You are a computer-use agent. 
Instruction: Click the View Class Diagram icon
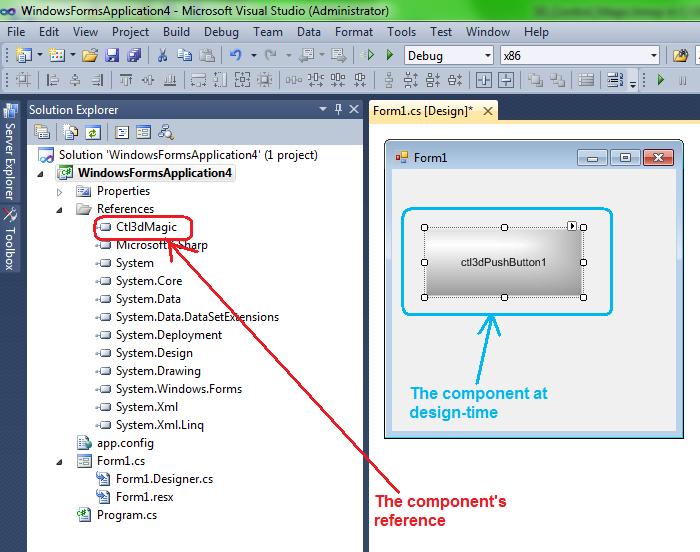[166, 131]
